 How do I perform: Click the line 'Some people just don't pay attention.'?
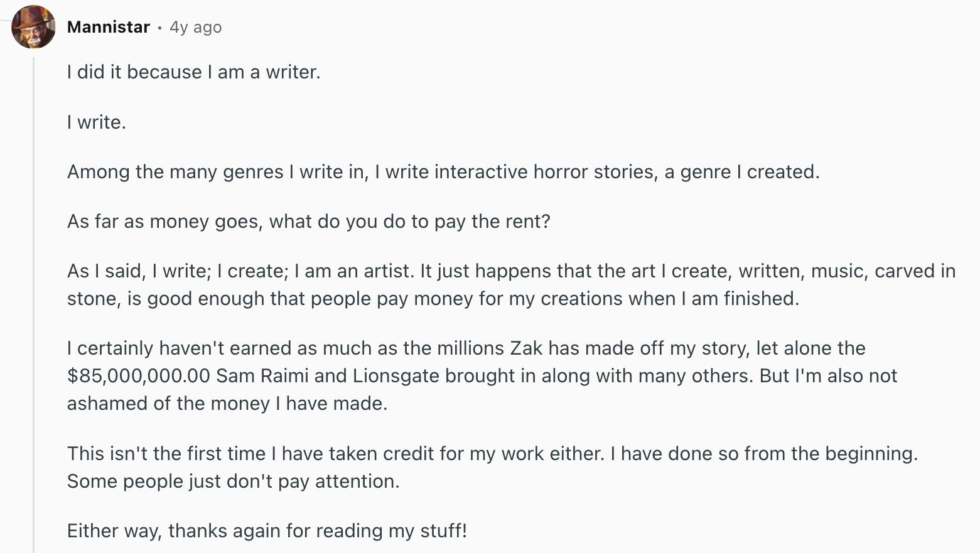click(234, 481)
